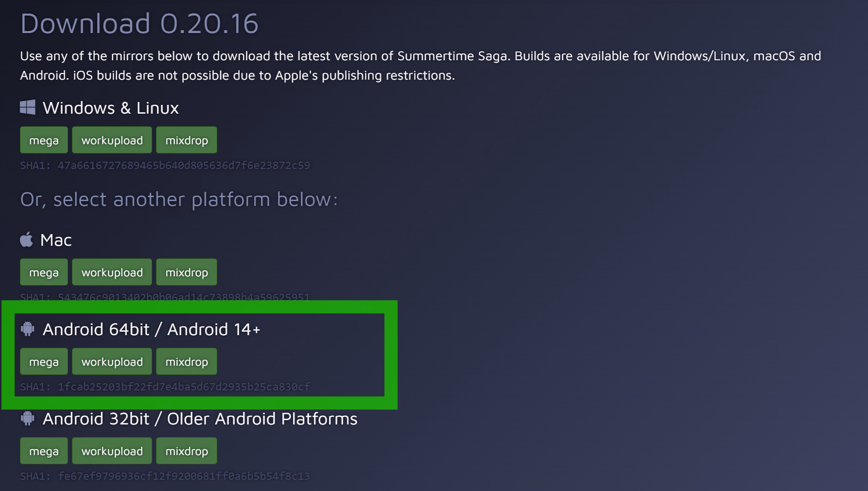Download Android 64bit build via mega
This screenshot has width=868, height=491.
click(44, 362)
